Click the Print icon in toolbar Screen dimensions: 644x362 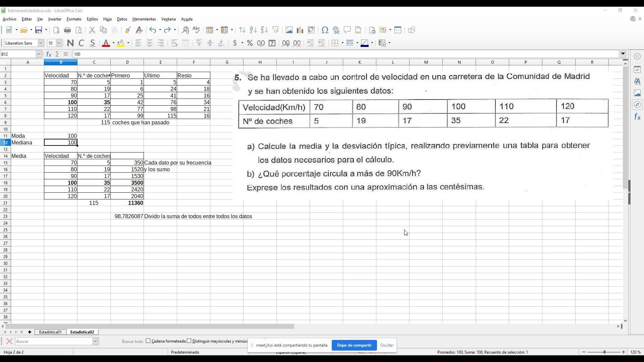click(67, 30)
